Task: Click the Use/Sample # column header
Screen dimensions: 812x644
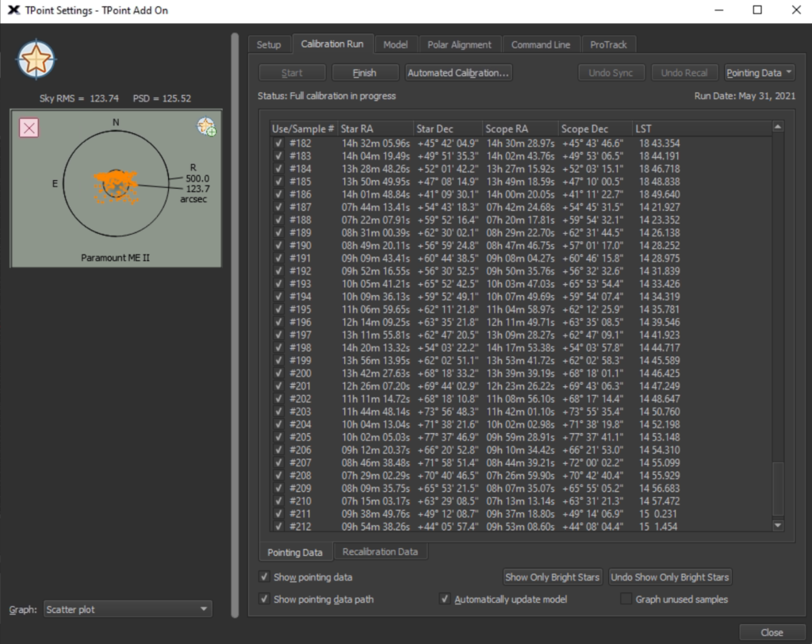Action: (x=304, y=128)
